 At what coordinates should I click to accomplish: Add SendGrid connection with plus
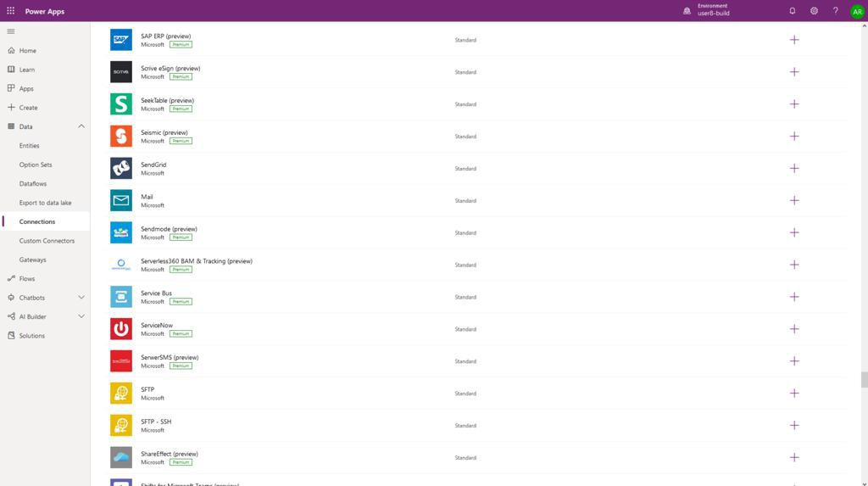click(793, 169)
